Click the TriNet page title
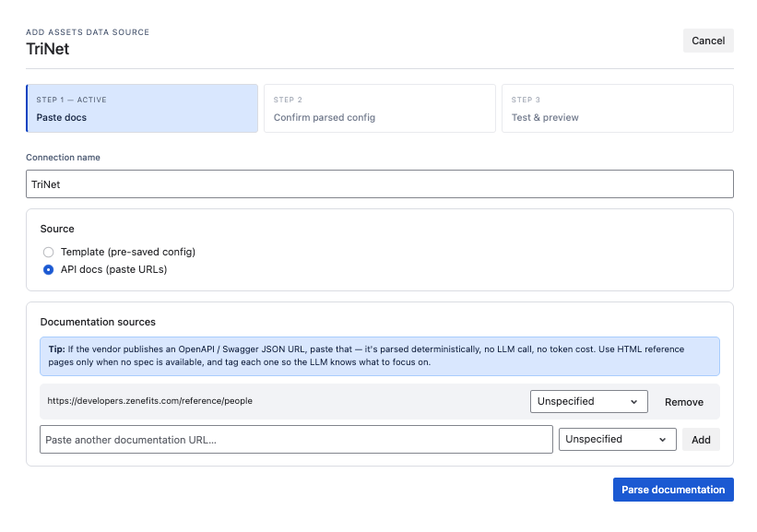 pyautogui.click(x=48, y=49)
